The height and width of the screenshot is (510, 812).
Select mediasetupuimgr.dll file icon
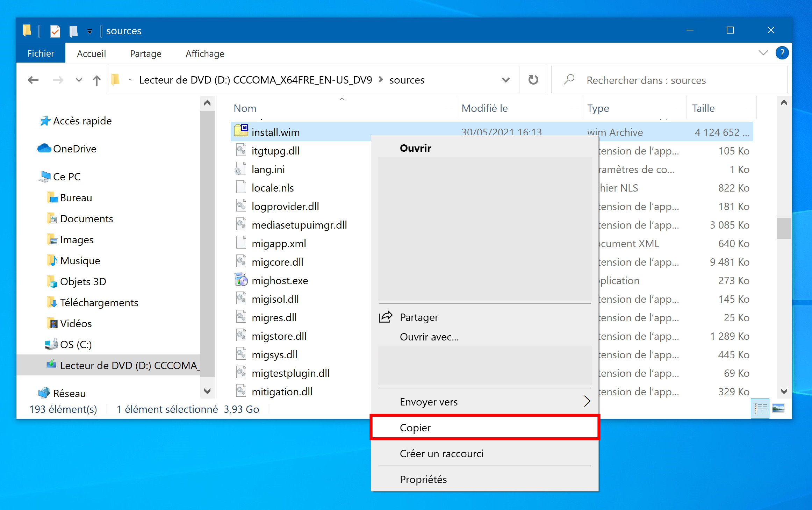click(241, 224)
